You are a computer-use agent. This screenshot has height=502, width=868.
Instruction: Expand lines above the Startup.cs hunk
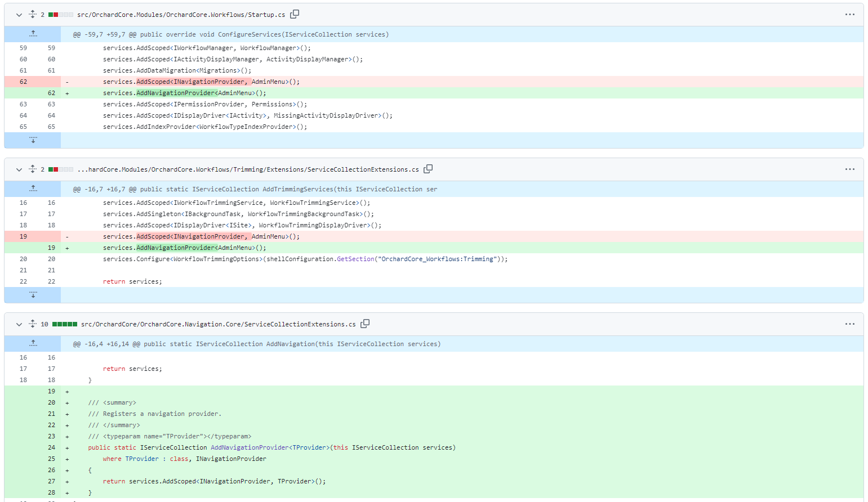coord(33,34)
